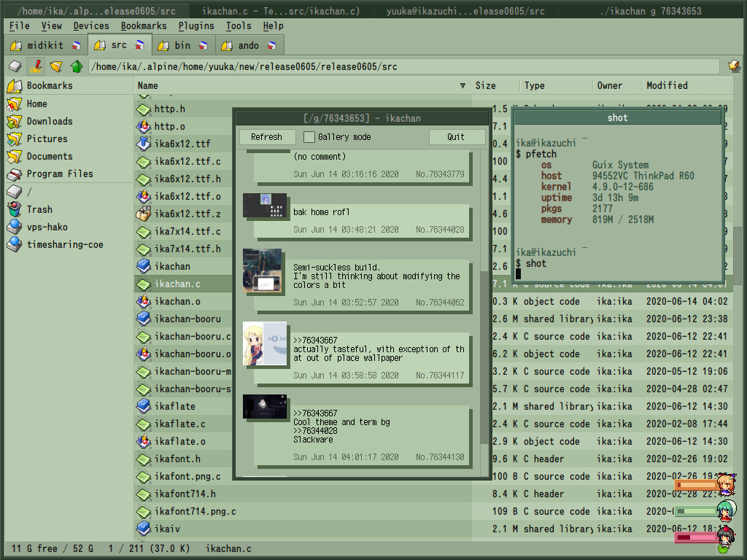The height and width of the screenshot is (560, 747).
Task: Click the ikaiv file icon
Action: (x=144, y=529)
